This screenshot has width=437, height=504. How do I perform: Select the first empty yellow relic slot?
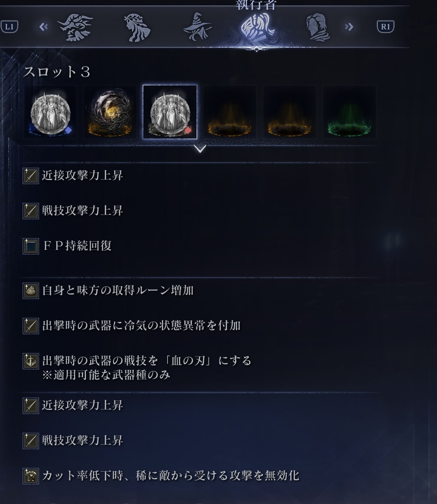tap(230, 112)
